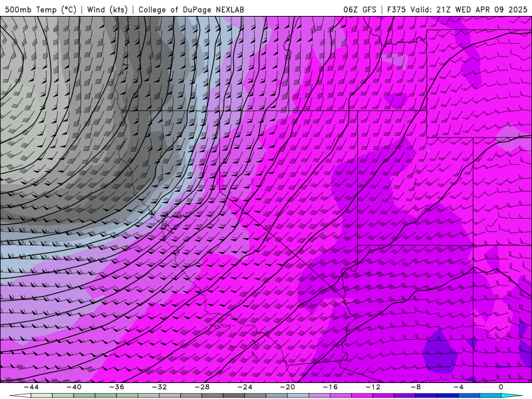The width and height of the screenshot is (532, 399).
Task: Click the -12 colorbar label
Action: (x=373, y=387)
